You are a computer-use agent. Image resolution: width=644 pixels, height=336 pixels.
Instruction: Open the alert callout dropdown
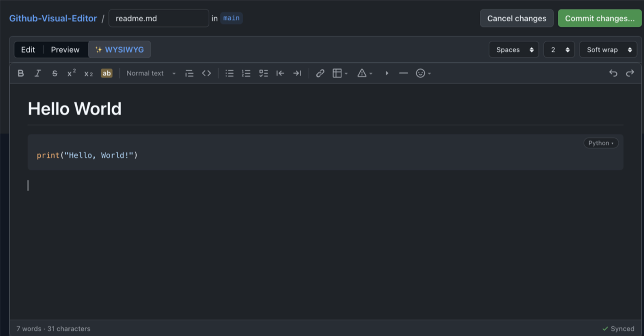point(365,73)
